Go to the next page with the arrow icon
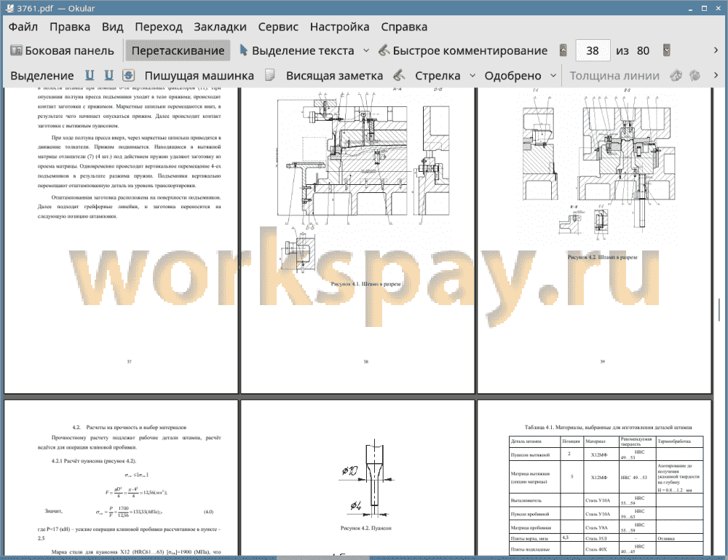The width and height of the screenshot is (728, 560). (667, 50)
